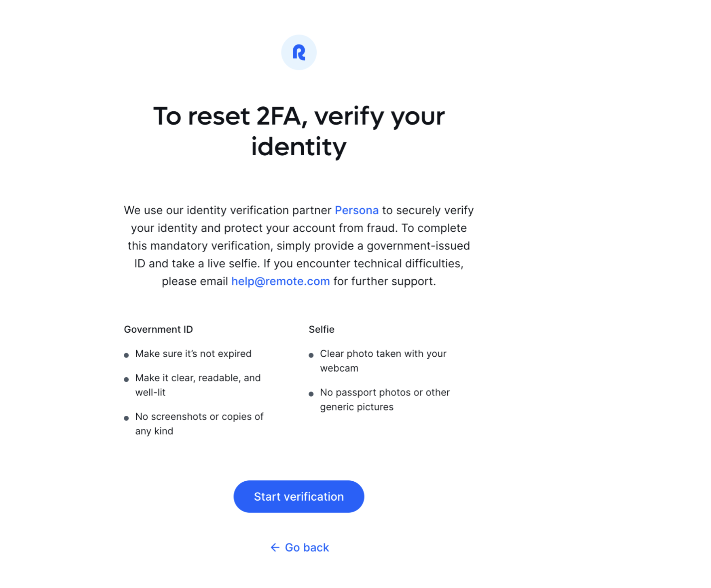The width and height of the screenshot is (711, 588).
Task: Click the left arrow beside Go back
Action: pos(275,547)
